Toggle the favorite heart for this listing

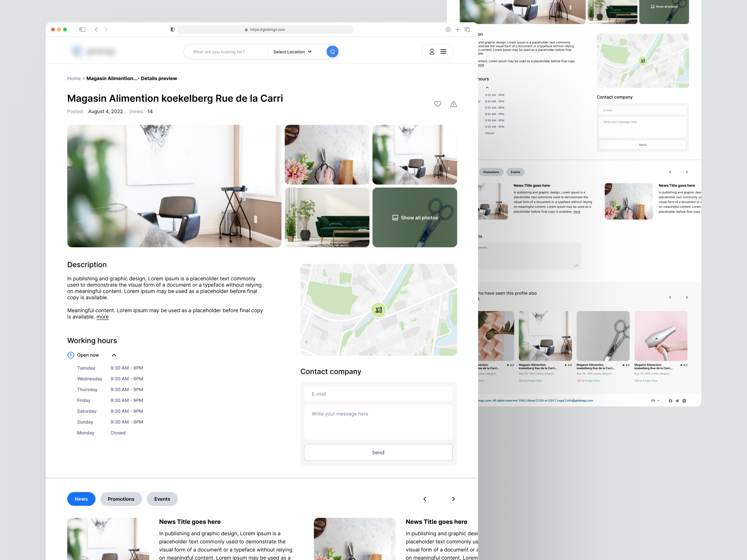(x=438, y=104)
